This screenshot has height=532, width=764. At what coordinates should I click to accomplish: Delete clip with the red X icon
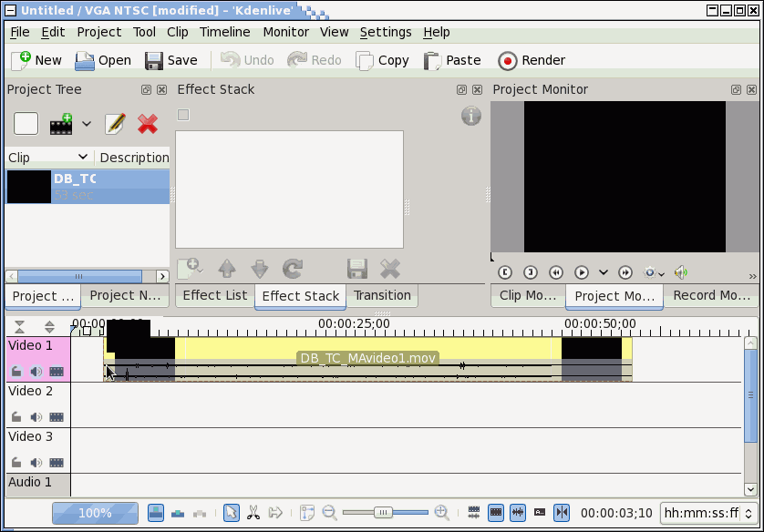point(148,124)
